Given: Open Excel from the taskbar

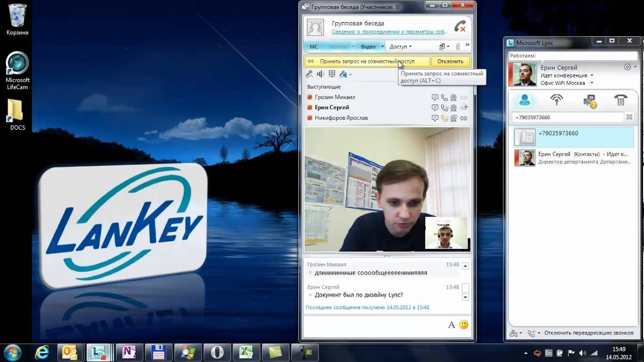Looking at the screenshot, I should click(x=247, y=352).
